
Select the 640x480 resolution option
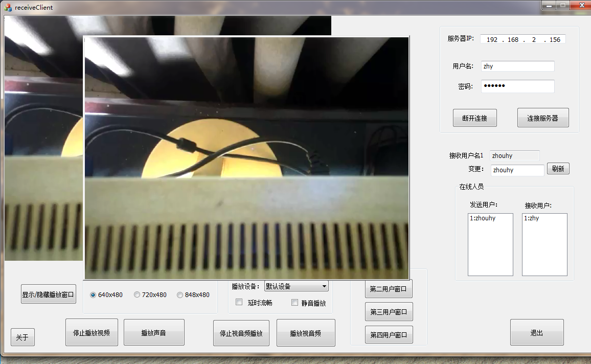(93, 295)
